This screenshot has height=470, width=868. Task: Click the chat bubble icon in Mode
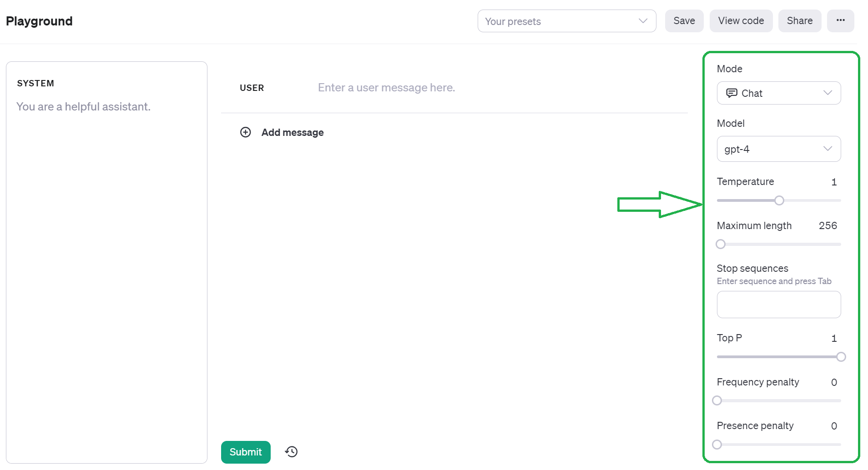pyautogui.click(x=732, y=93)
